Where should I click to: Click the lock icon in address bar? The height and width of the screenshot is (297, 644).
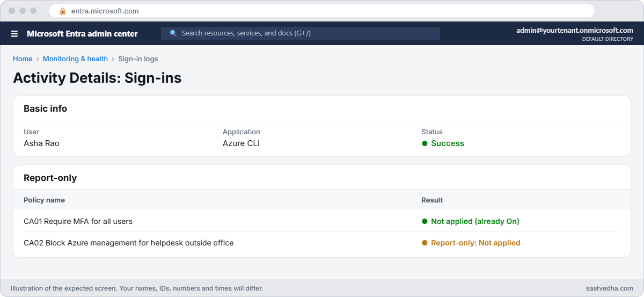click(63, 11)
